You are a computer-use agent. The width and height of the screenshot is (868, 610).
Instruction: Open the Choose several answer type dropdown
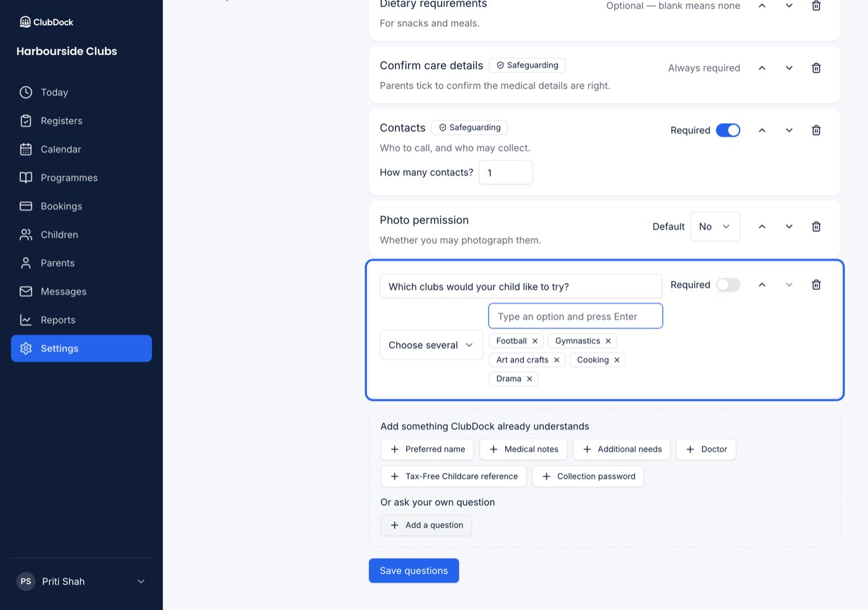[432, 345]
